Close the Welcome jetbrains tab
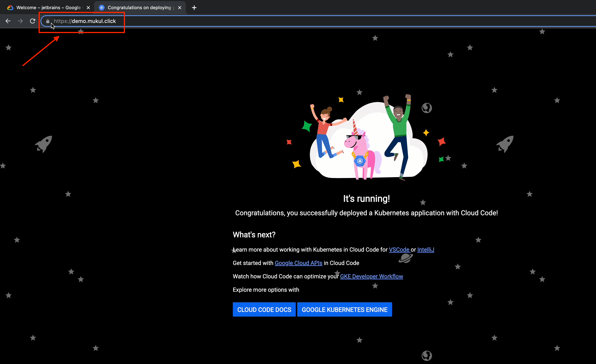This screenshot has height=364, width=596. 88,8
